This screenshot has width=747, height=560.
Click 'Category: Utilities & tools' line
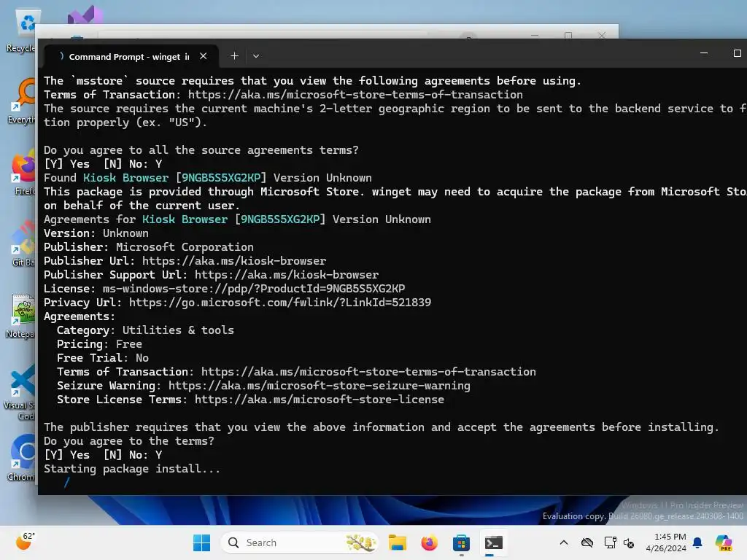pos(145,330)
